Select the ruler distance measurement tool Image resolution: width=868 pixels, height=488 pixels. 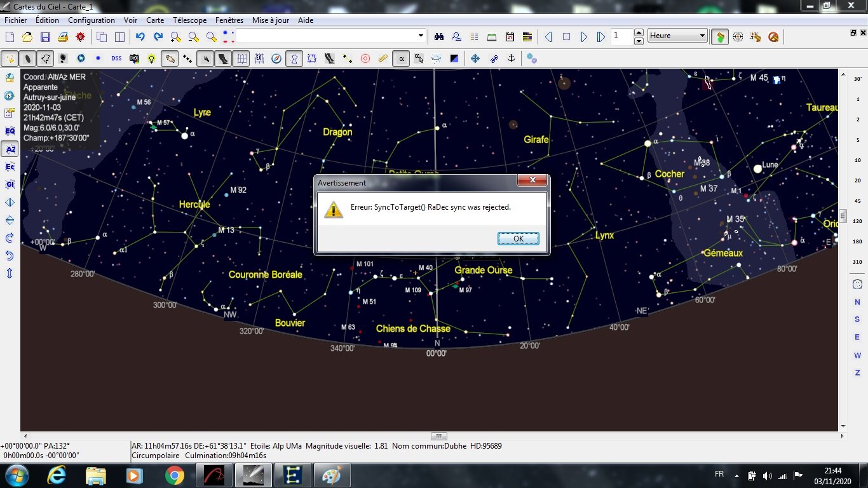(x=383, y=58)
